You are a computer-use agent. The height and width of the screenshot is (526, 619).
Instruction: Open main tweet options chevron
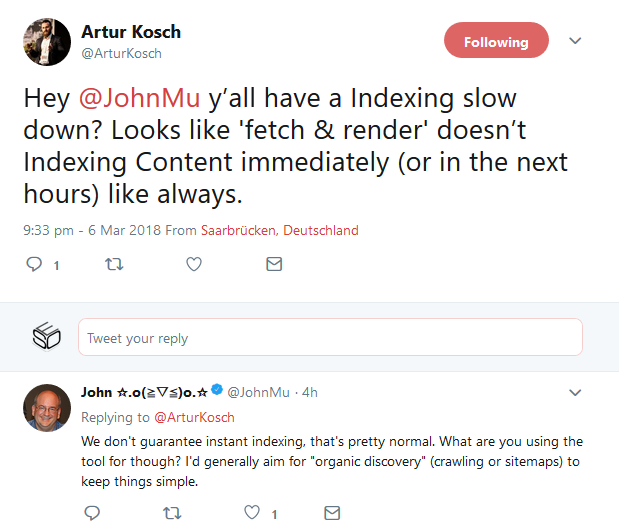(575, 41)
